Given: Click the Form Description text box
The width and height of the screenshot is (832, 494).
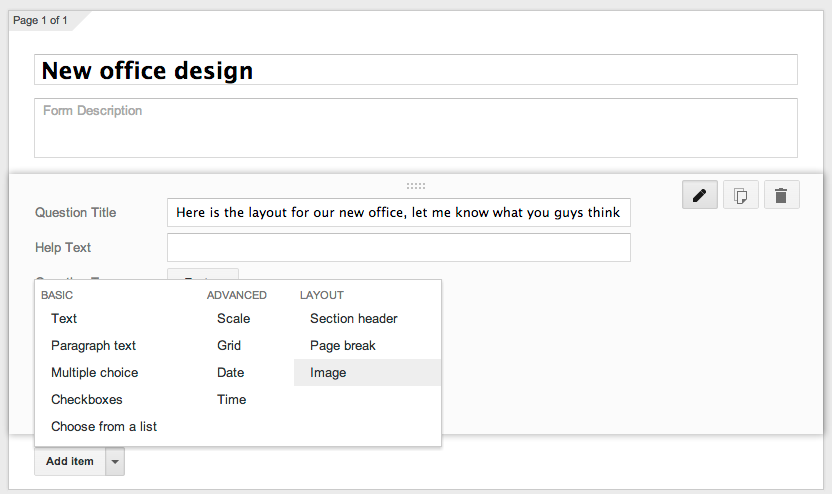Looking at the screenshot, I should click(416, 128).
